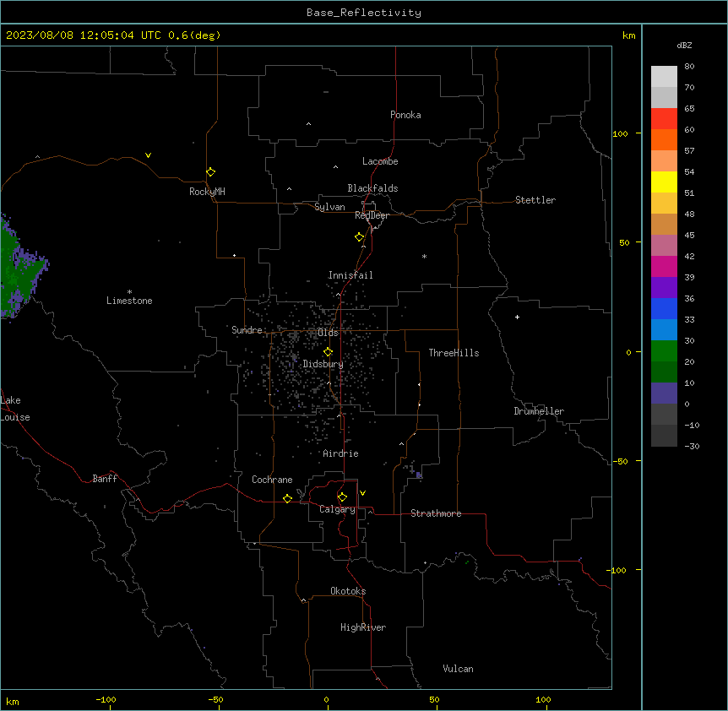Click the 100 tick on the right axis
728x711 pixels.
(620, 133)
